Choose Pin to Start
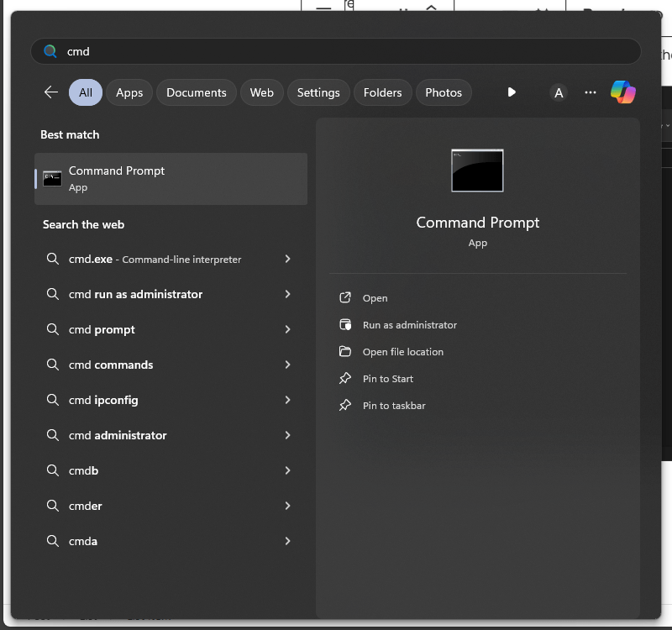This screenshot has height=630, width=672. point(388,379)
